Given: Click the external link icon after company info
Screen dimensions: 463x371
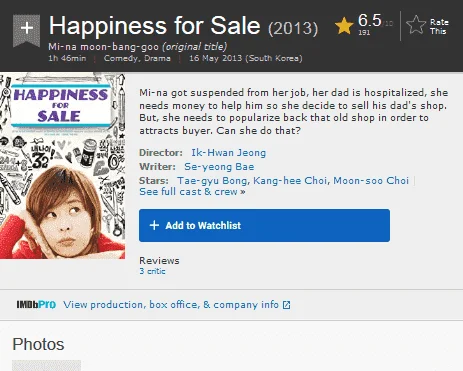Looking at the screenshot, I should tap(286, 305).
